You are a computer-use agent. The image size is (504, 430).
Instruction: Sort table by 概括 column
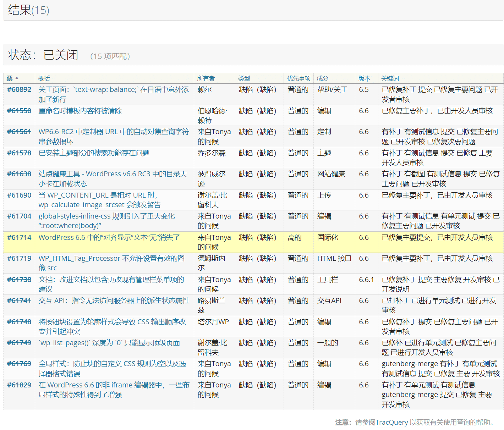[44, 78]
